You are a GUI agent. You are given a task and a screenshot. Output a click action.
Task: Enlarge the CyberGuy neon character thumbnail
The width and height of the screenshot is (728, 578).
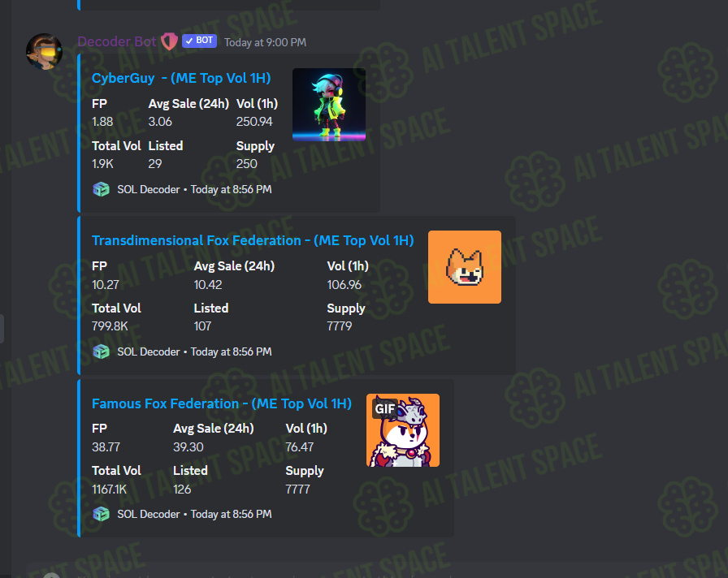point(329,105)
